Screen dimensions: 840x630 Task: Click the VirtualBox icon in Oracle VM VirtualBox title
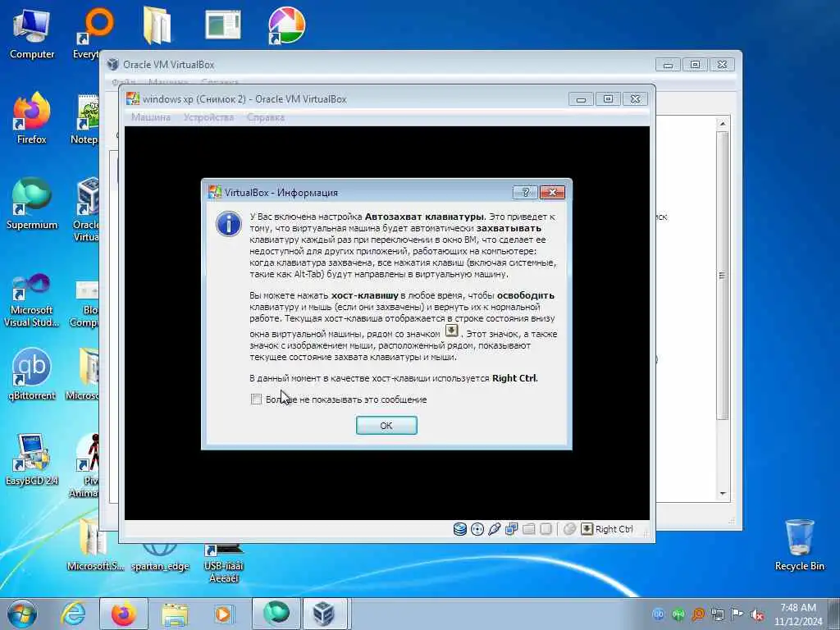coord(112,64)
